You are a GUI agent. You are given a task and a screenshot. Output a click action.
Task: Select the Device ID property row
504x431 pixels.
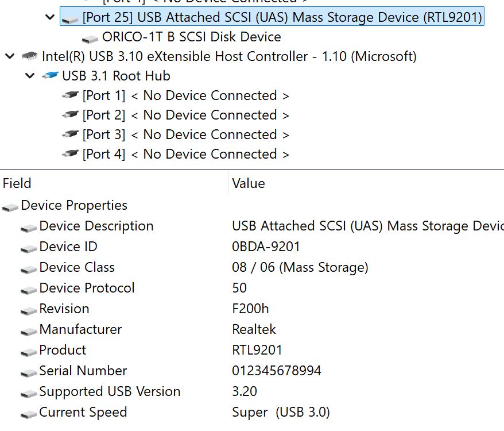click(68, 247)
